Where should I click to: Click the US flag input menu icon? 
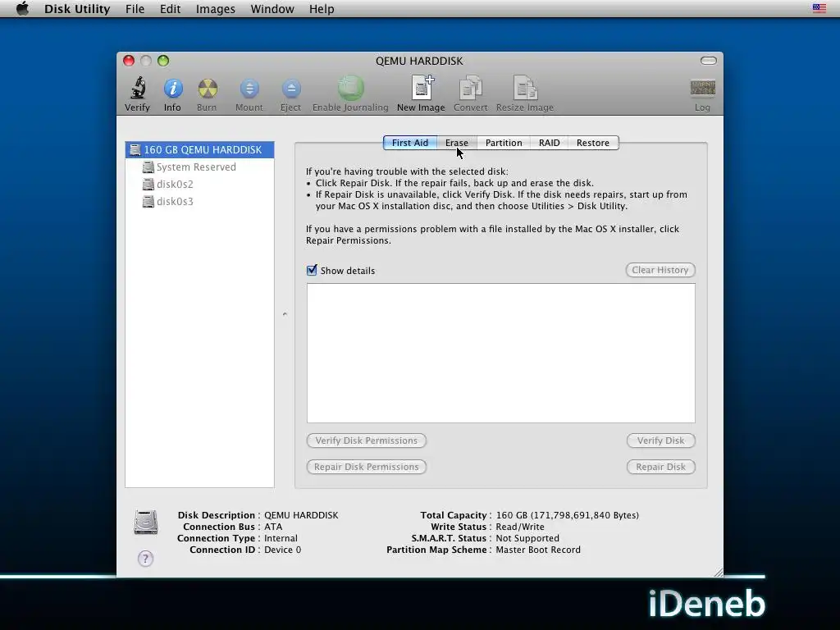[819, 8]
